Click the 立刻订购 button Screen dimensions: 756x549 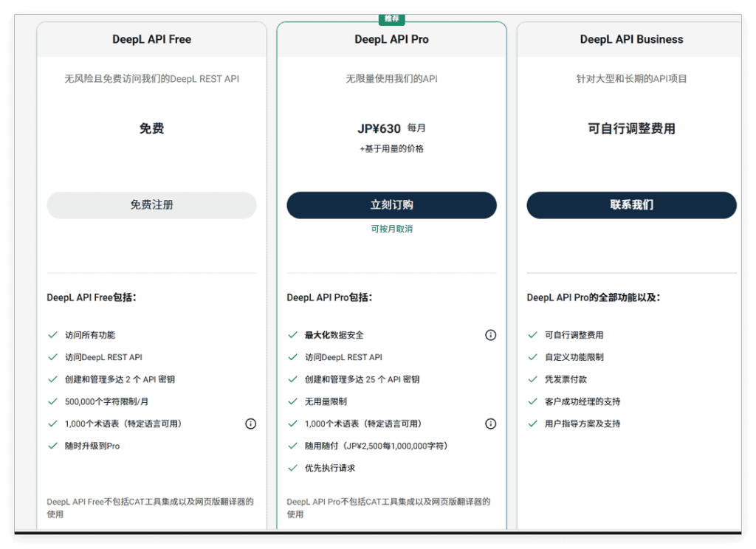tap(391, 205)
